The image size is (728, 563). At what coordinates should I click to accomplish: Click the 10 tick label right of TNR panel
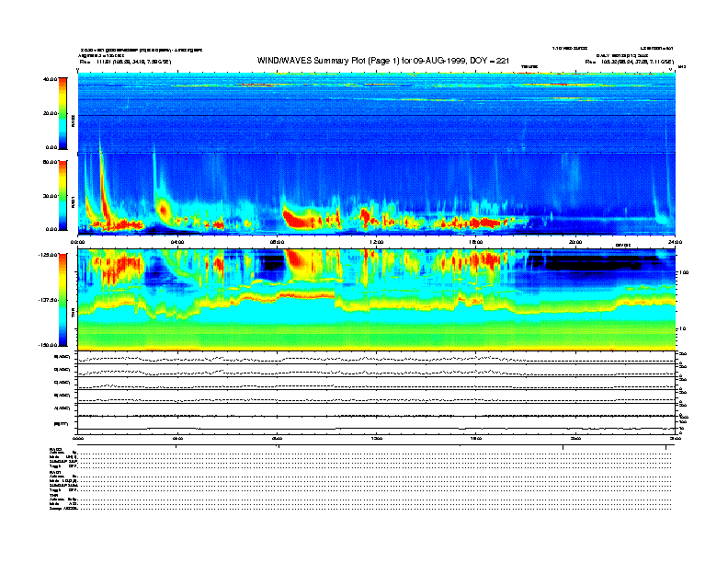click(683, 328)
